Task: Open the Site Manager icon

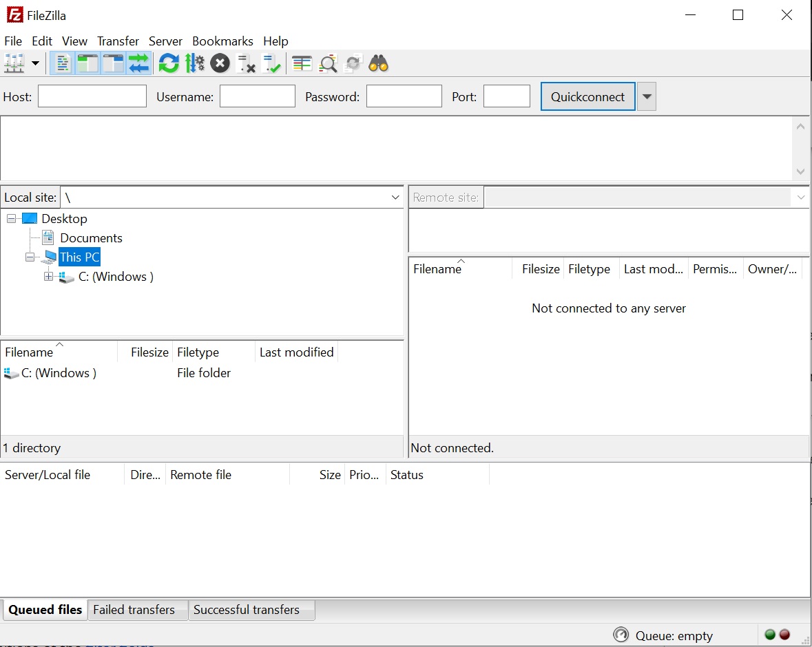Action: point(14,63)
